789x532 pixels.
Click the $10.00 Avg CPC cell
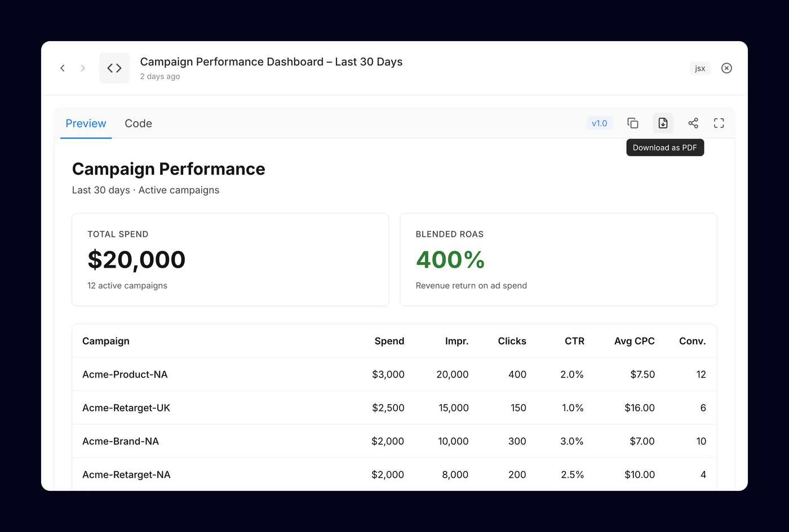[x=640, y=475]
